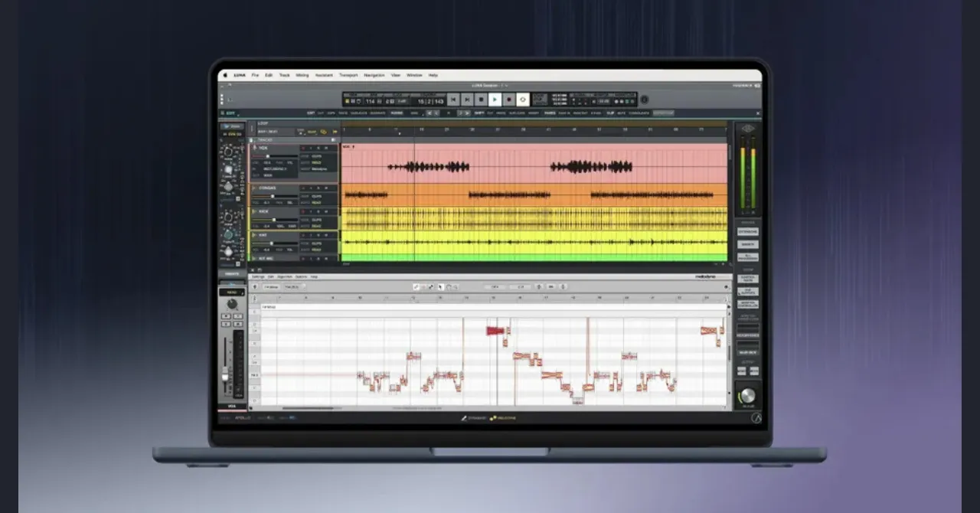
Task: Toggle the KICK track record-arm button
Action: pos(303,211)
